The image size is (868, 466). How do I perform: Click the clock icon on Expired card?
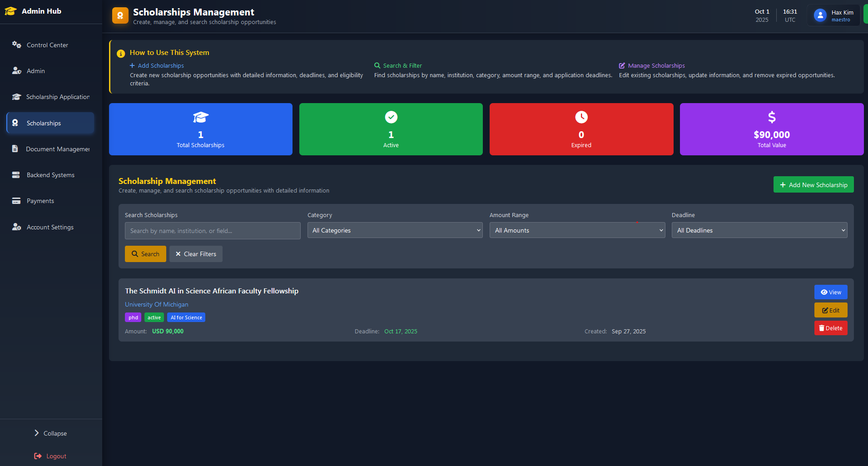[581, 117]
